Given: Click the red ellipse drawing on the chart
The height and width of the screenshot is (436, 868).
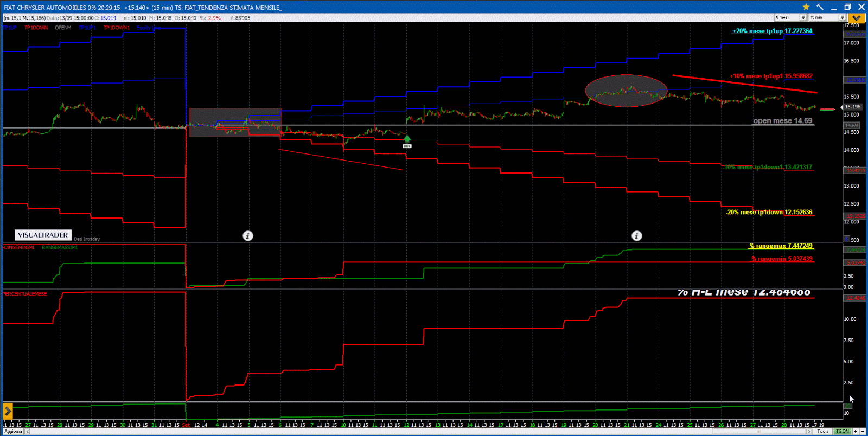Looking at the screenshot, I should pos(626,91).
